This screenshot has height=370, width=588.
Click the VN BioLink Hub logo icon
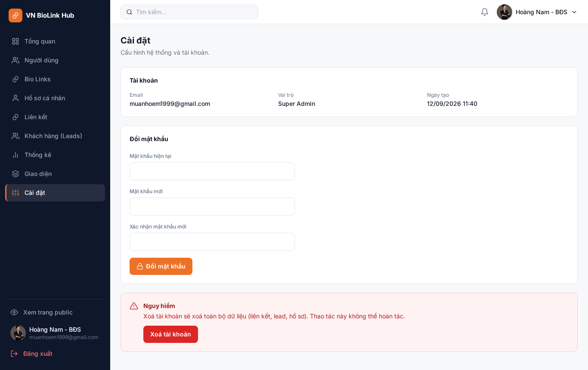point(15,15)
